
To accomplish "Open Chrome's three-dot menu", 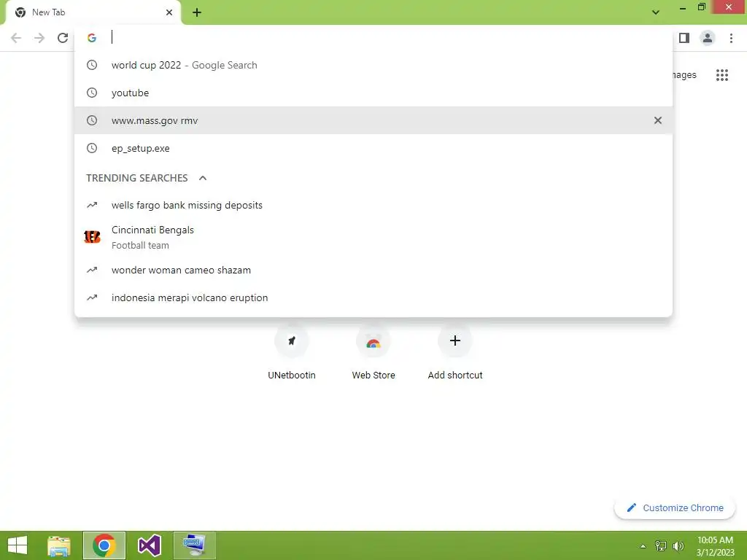I will tap(731, 38).
